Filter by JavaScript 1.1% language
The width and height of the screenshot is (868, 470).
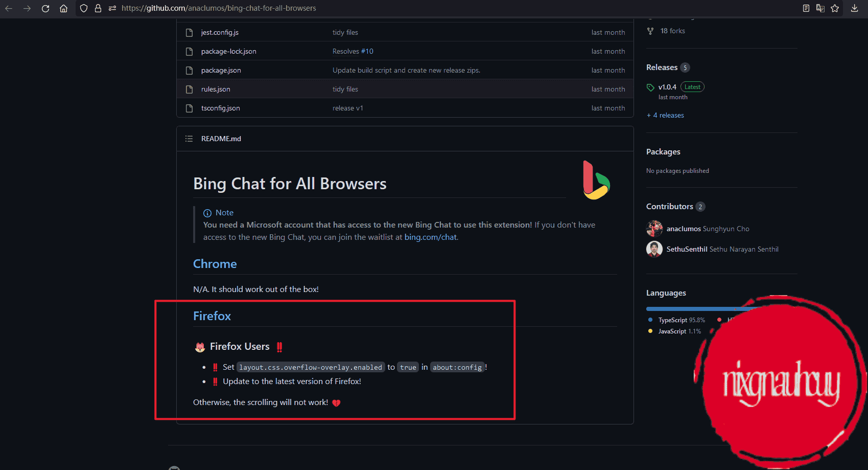tap(679, 331)
